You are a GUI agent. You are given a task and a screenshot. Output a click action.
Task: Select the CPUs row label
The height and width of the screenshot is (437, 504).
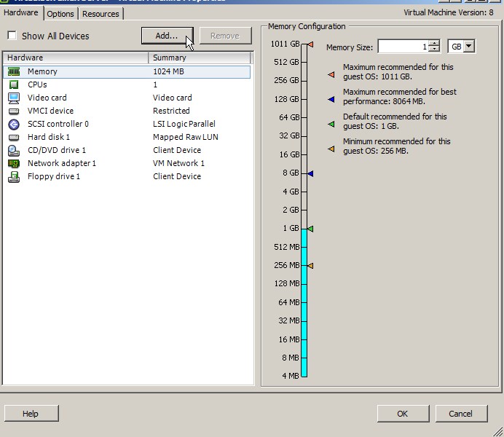tap(37, 84)
